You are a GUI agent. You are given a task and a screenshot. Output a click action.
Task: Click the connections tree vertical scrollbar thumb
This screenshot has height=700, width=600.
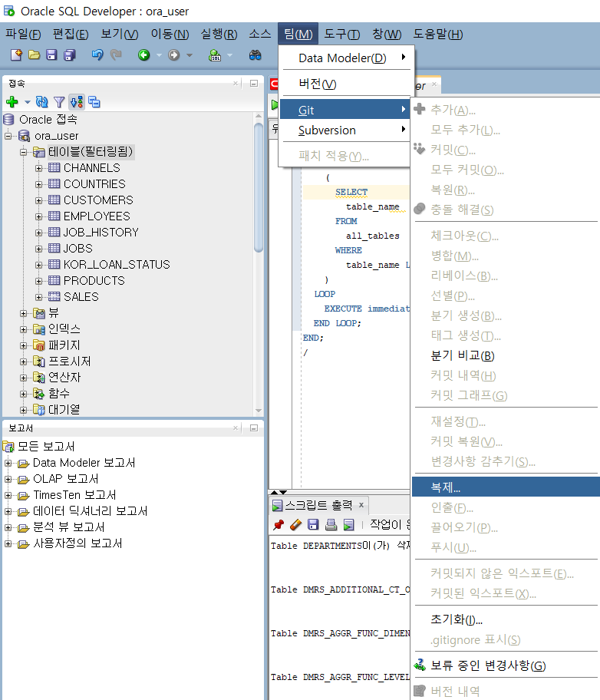click(x=259, y=187)
